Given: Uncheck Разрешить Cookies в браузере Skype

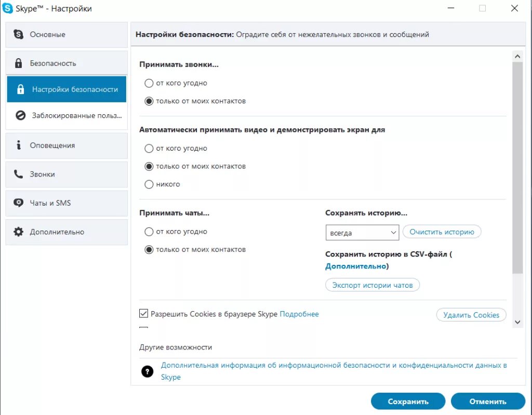Looking at the screenshot, I should [x=144, y=314].
